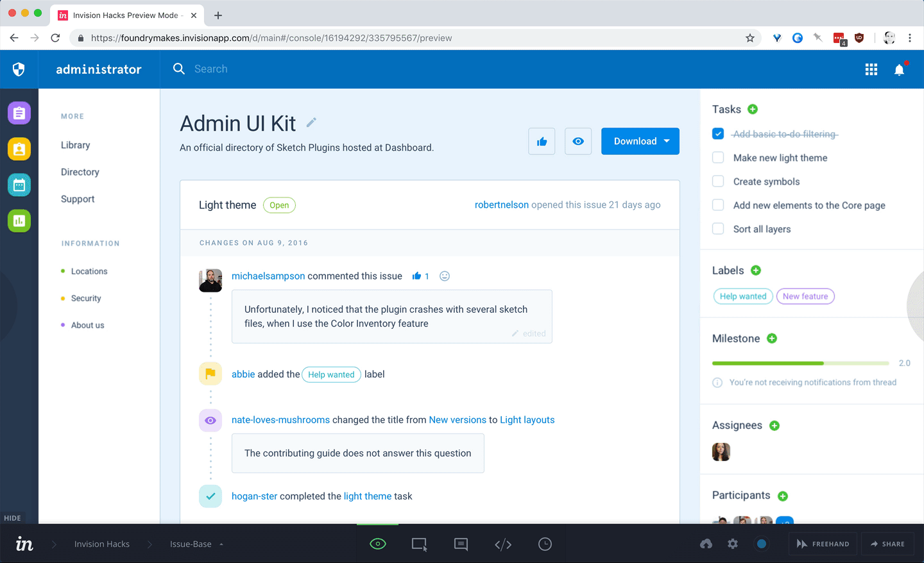Uncheck 'Add basic to-do filtering' task

(718, 133)
